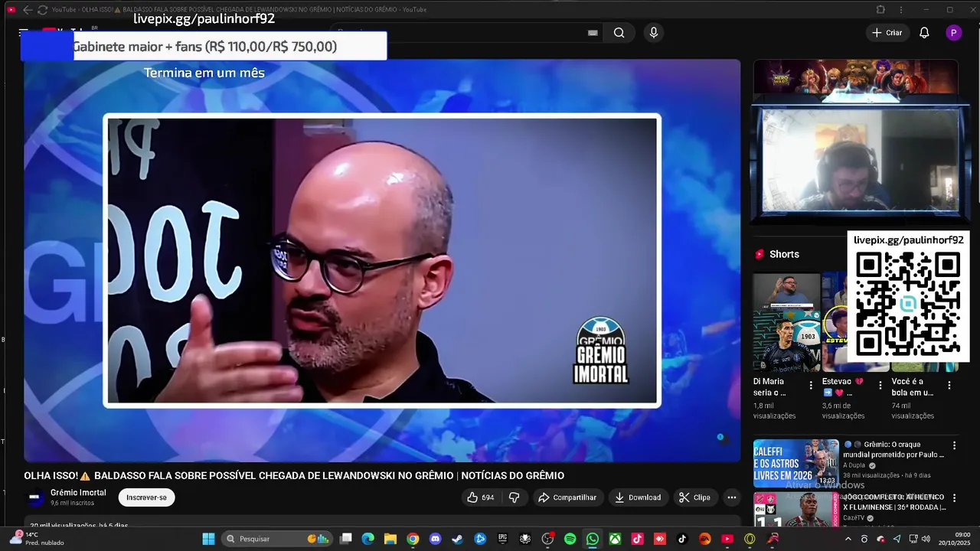
Task: Open options for Di Maria short
Action: (x=811, y=385)
